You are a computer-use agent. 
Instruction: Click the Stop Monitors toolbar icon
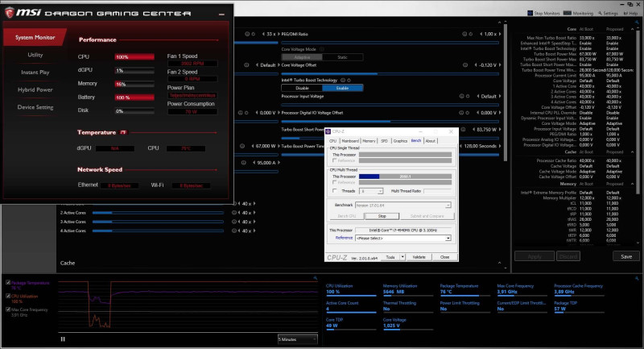coord(530,13)
